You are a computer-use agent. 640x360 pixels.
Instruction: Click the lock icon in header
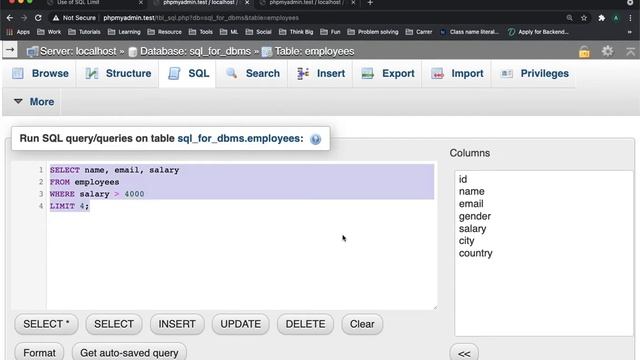coord(584,52)
